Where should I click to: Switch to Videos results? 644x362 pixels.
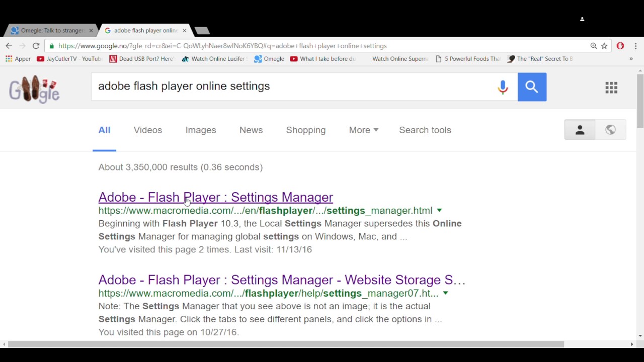148,130
